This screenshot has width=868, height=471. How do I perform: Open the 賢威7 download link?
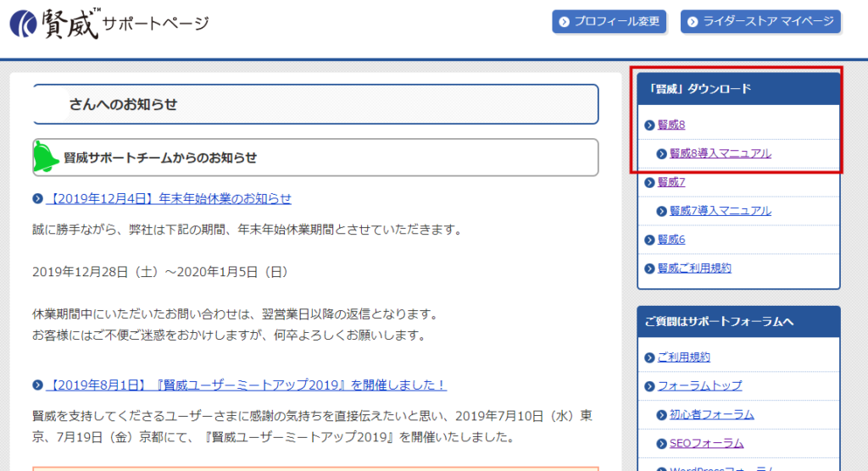tap(671, 182)
